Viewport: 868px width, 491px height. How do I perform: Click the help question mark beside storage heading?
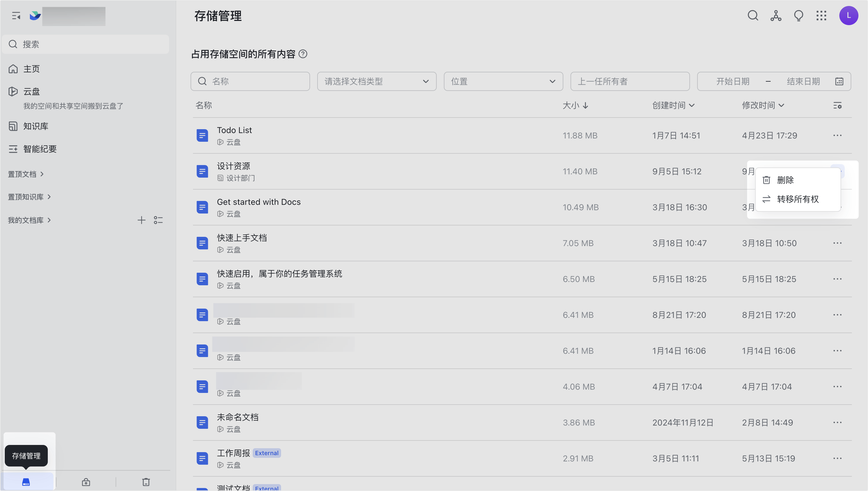(303, 54)
